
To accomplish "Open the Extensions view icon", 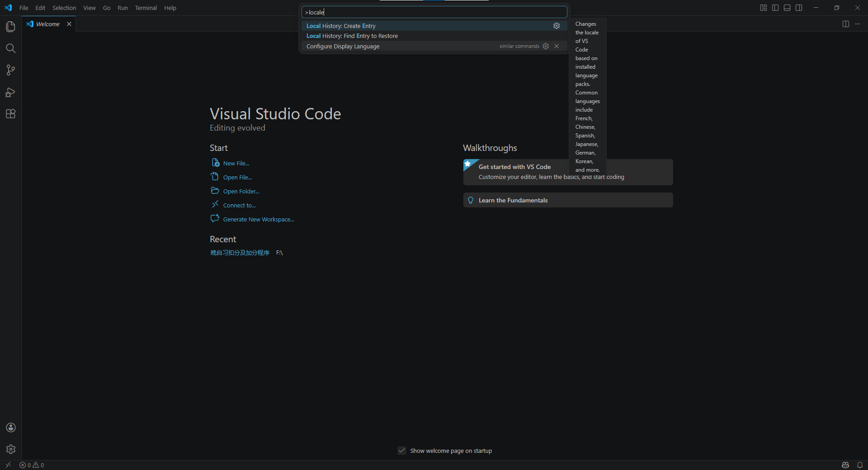I will tap(10, 114).
